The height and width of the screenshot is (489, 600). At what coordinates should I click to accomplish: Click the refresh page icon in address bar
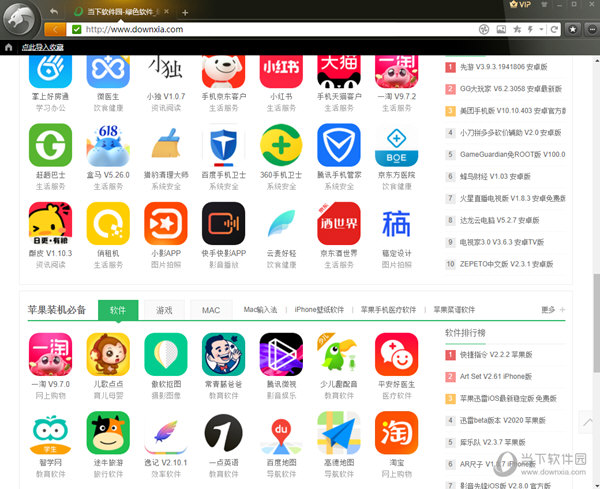point(554,29)
